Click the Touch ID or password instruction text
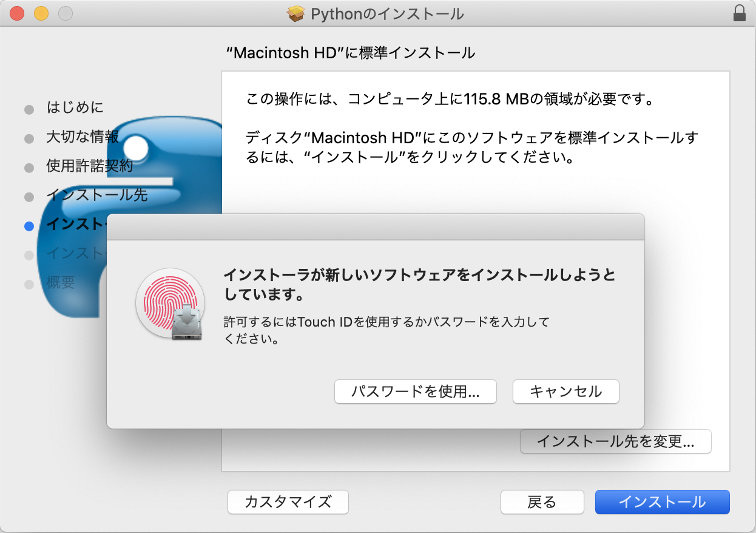The width and height of the screenshot is (756, 533). point(386,330)
